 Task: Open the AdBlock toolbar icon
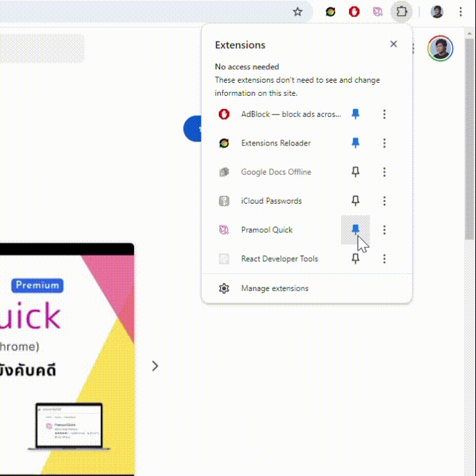pos(354,12)
